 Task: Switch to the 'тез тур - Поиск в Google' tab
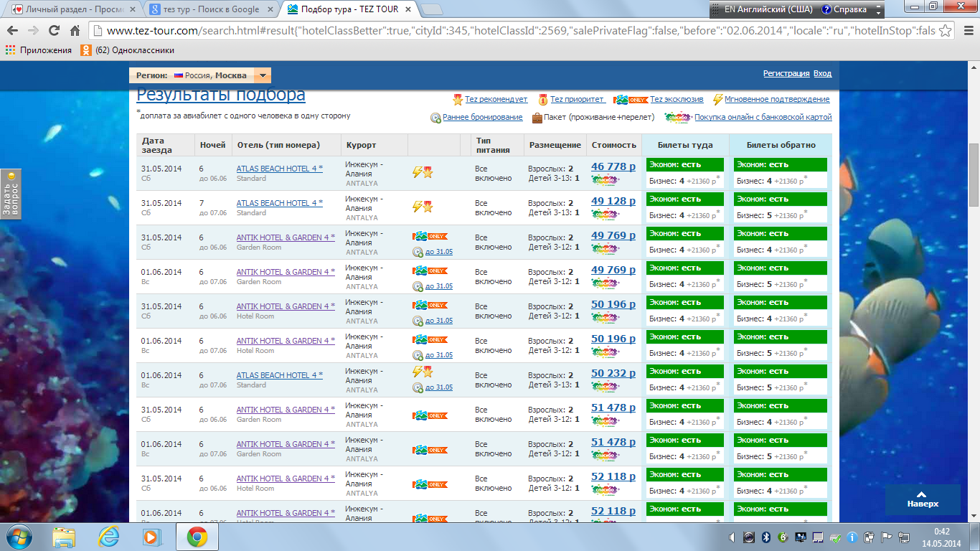coord(209,9)
